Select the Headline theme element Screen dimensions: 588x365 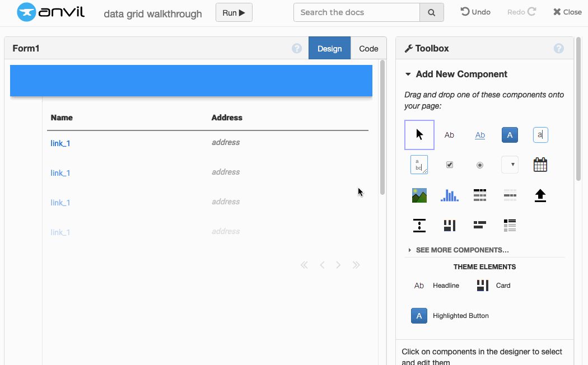click(436, 286)
